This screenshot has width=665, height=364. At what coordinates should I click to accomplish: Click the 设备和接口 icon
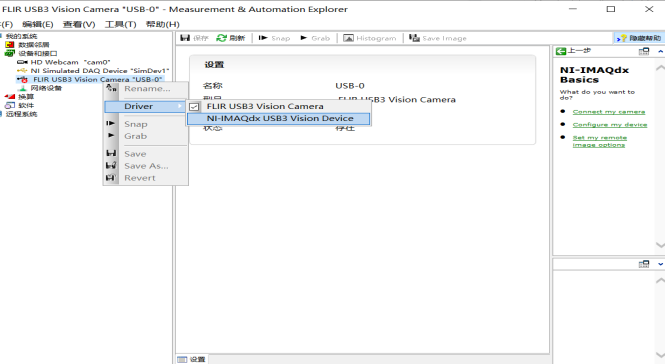pyautogui.click(x=10, y=53)
